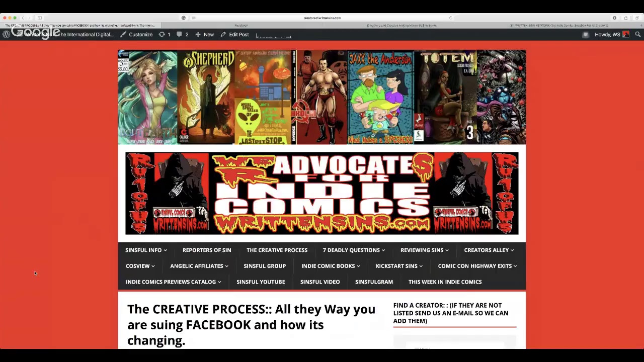Expand the INDIE COMIC BOOKS menu
This screenshot has width=644, height=362.
click(x=331, y=266)
